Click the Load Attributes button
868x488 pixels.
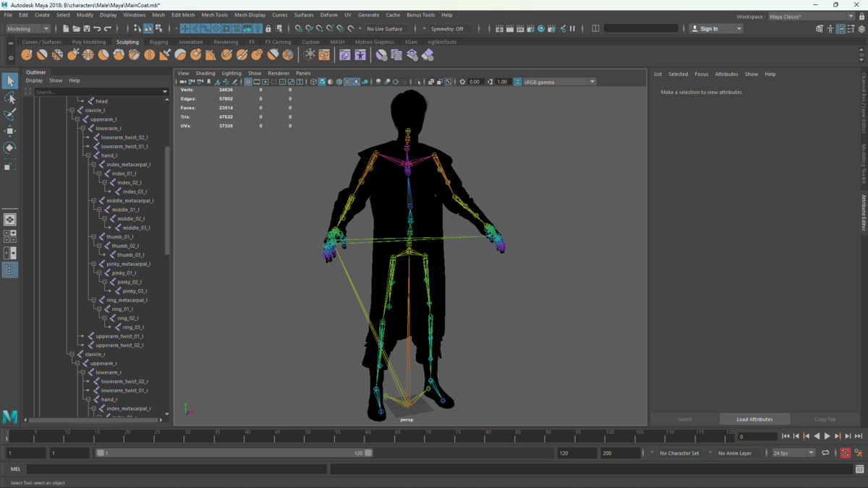754,419
